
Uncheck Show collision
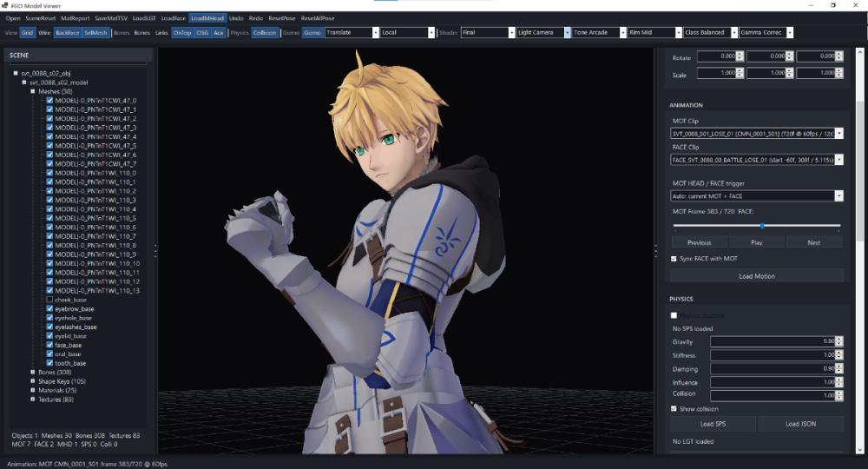(674, 409)
